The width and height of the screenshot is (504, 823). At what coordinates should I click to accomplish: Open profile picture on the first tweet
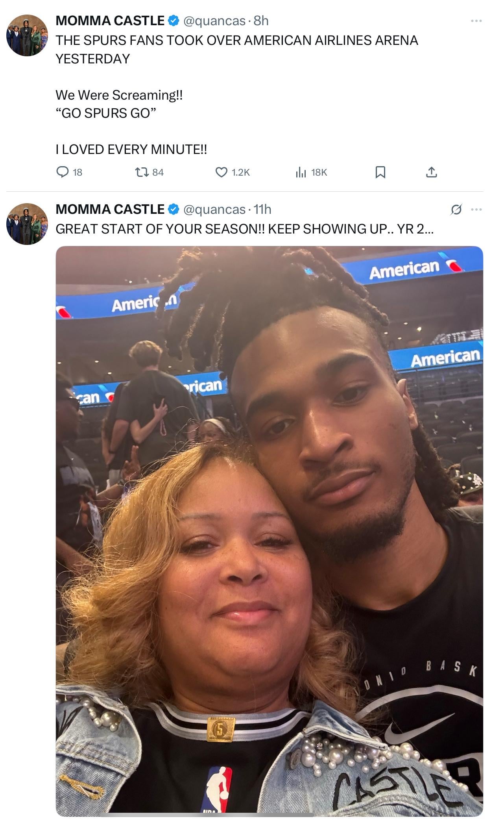(x=27, y=35)
